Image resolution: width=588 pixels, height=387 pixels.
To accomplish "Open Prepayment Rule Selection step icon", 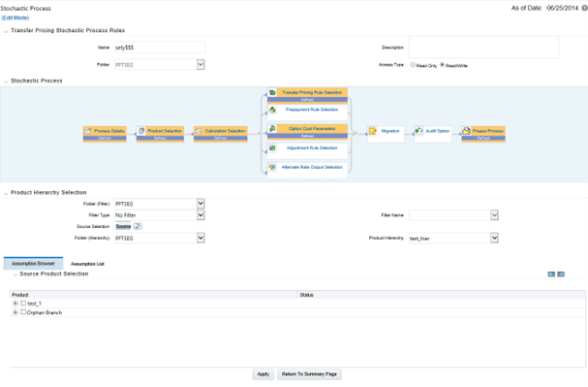I will 272,110.
